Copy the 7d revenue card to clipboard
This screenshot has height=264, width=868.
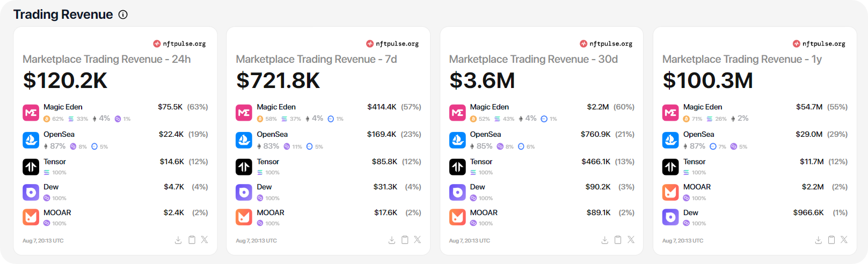click(405, 240)
